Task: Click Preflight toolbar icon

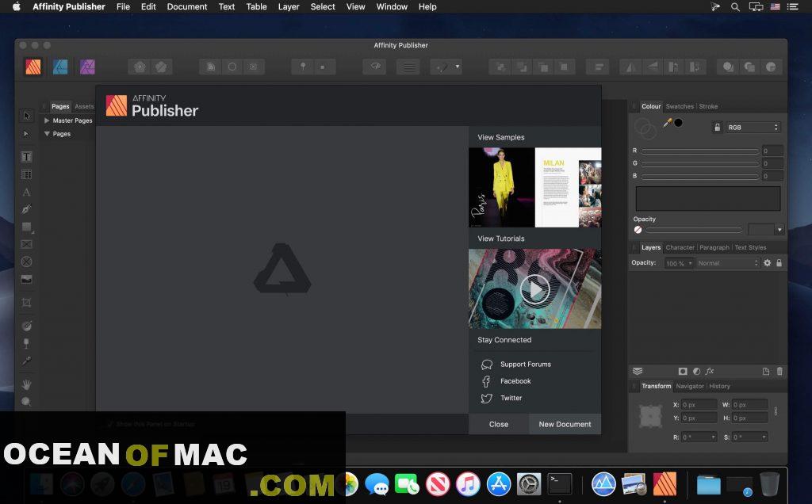Action: [x=374, y=67]
